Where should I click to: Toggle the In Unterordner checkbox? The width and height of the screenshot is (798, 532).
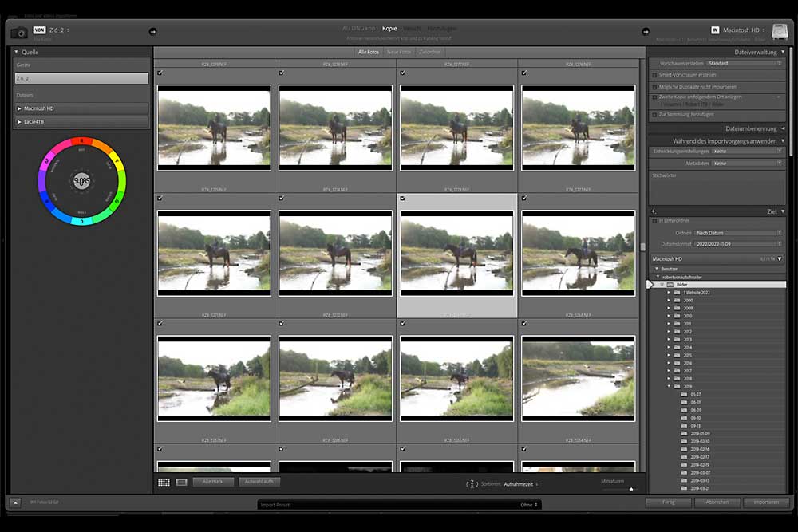pyautogui.click(x=654, y=221)
